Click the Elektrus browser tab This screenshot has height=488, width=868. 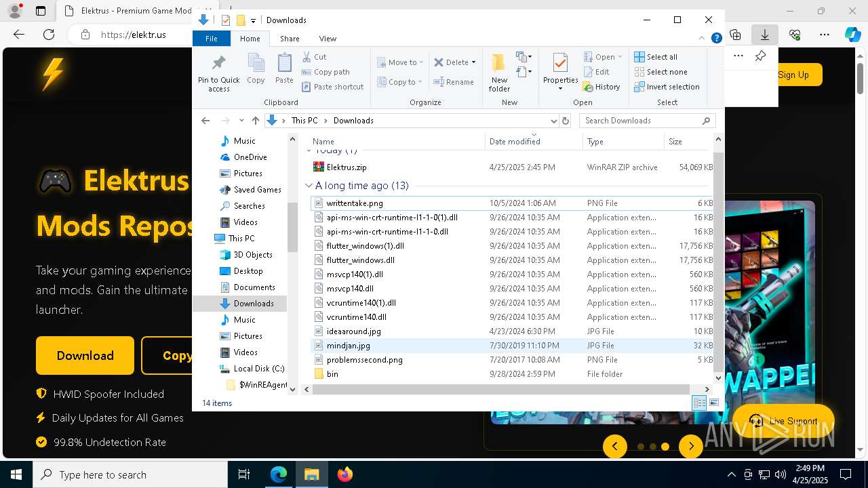point(129,11)
